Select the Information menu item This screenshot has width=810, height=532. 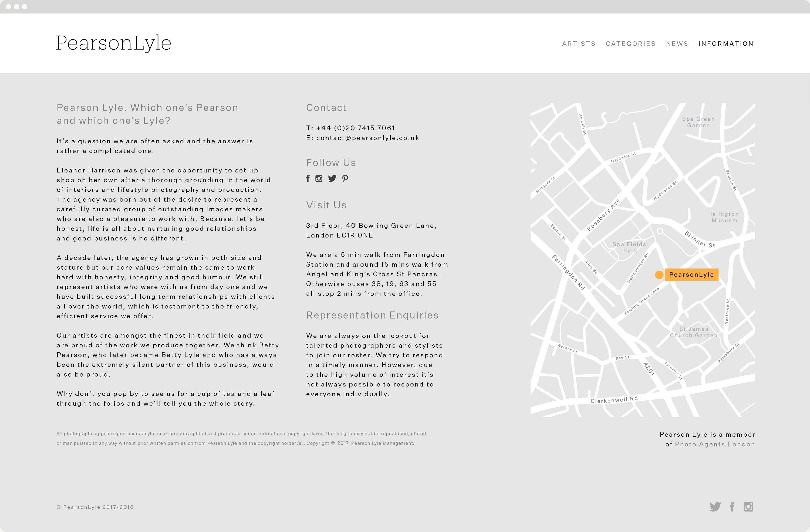tap(726, 43)
